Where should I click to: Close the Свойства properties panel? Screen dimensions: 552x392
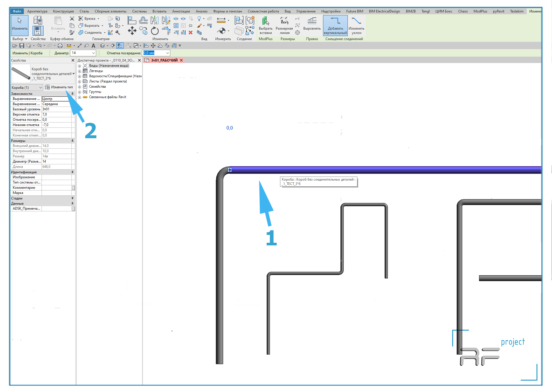point(73,60)
